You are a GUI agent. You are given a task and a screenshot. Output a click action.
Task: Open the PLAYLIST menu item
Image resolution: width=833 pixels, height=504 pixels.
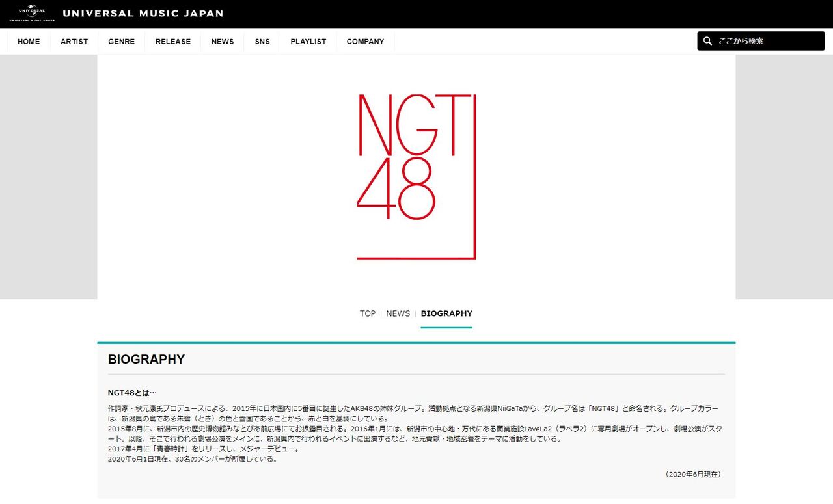pos(308,42)
